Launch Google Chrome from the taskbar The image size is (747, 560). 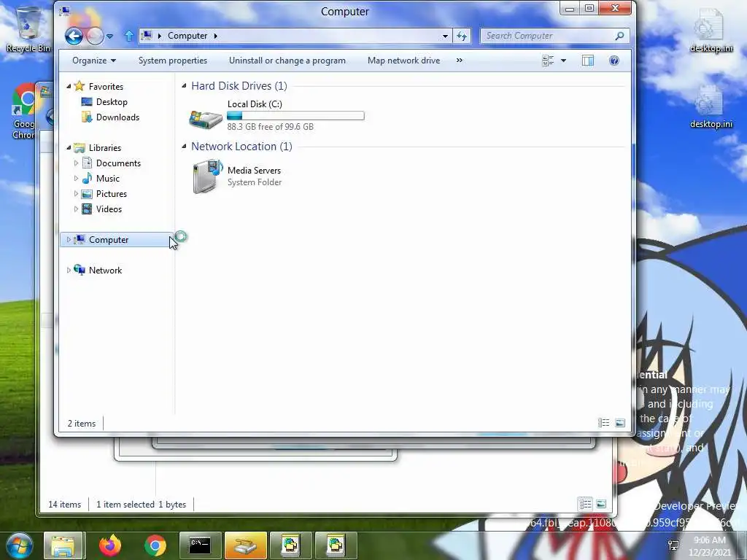[x=155, y=545]
